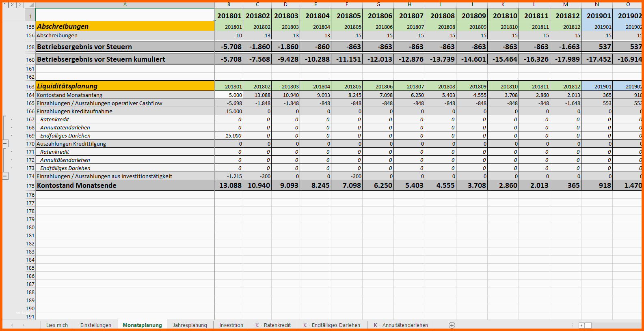Click the next sheet navigation arrow
This screenshot has width=644, height=331.
pos(23,325)
